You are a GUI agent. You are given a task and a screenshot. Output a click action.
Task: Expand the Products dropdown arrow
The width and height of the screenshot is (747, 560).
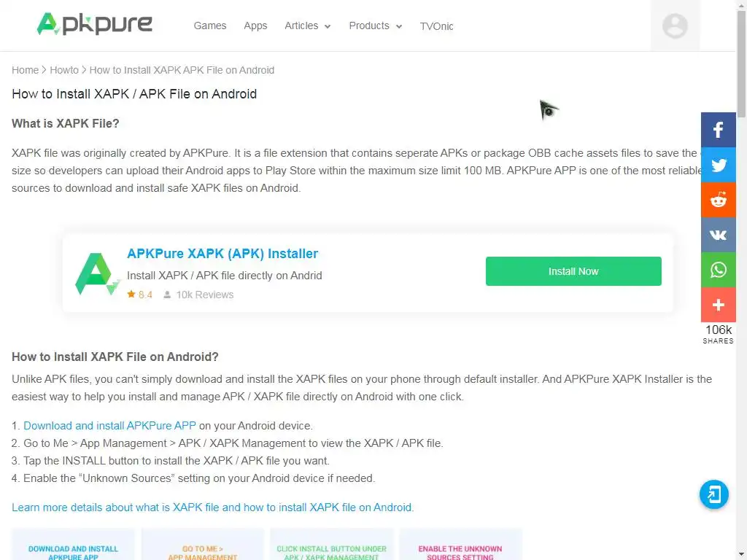point(399,27)
